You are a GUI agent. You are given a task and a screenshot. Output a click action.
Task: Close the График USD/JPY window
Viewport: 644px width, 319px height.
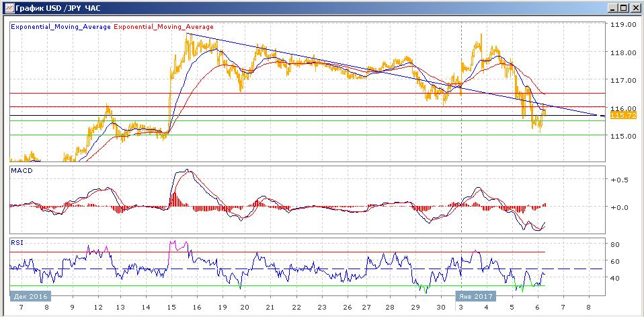[635, 8]
